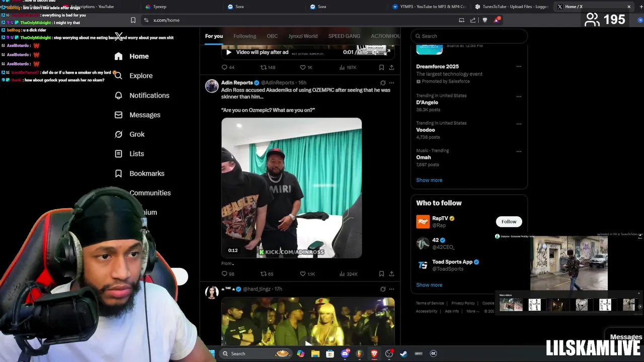Open Grok in the sidebar
The image size is (644, 362).
tap(129, 134)
